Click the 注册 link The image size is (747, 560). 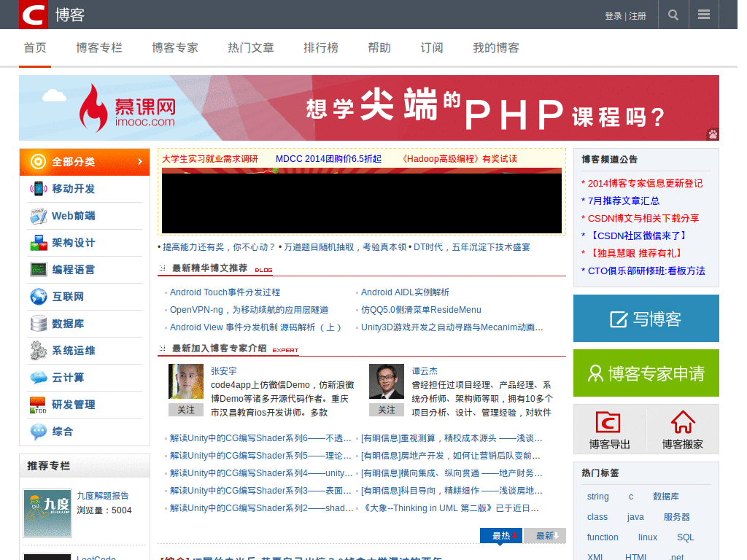638,16
